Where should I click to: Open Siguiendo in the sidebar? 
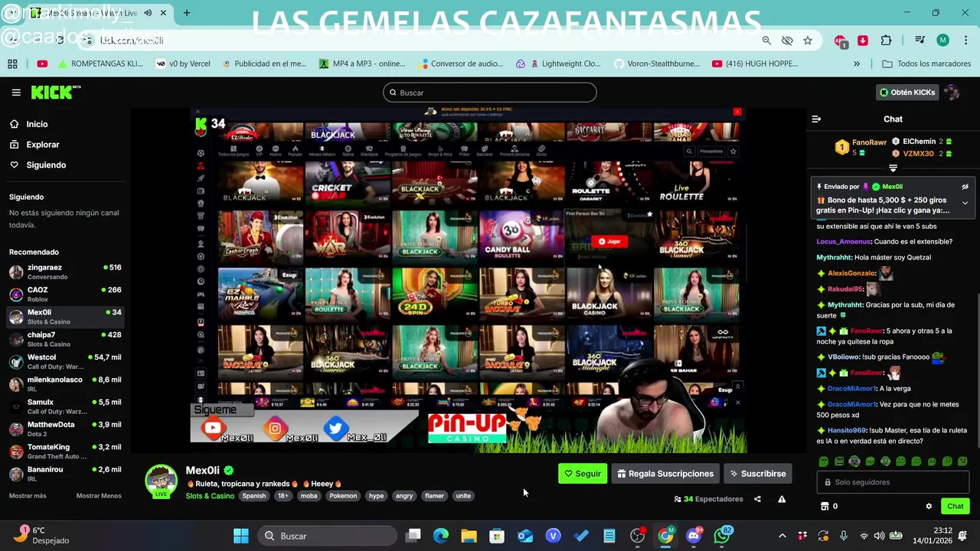point(46,165)
